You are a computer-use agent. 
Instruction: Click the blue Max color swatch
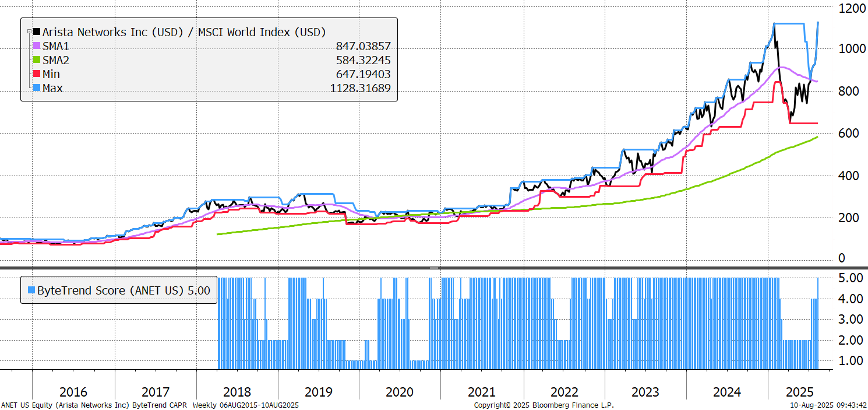[x=37, y=89]
